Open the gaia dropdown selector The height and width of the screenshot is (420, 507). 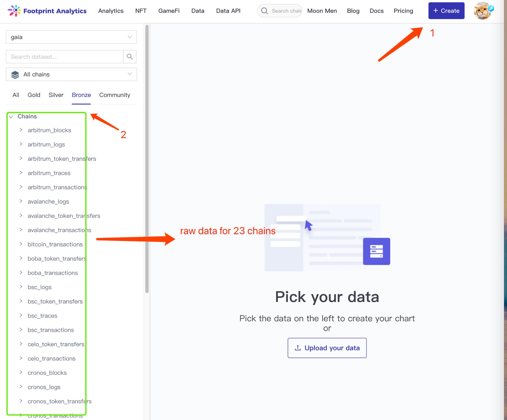tap(71, 37)
